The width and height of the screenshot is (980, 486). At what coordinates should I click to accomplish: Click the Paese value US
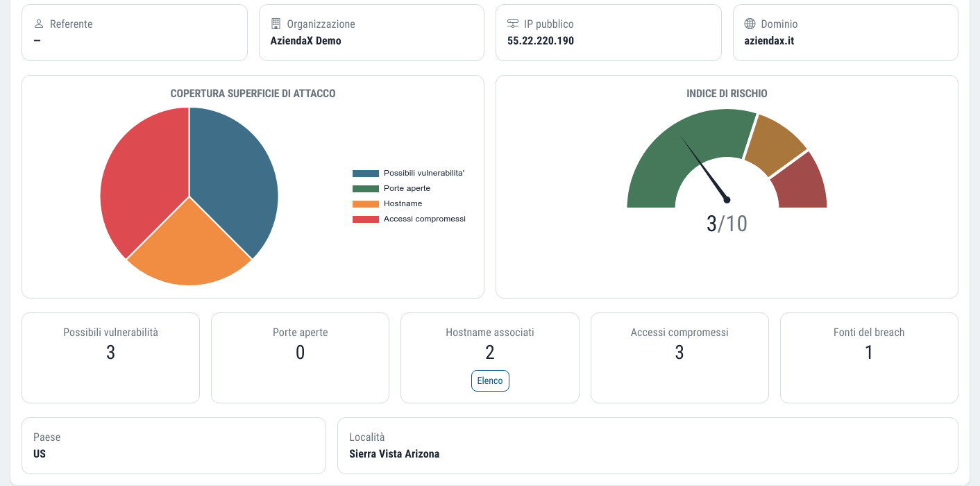40,453
